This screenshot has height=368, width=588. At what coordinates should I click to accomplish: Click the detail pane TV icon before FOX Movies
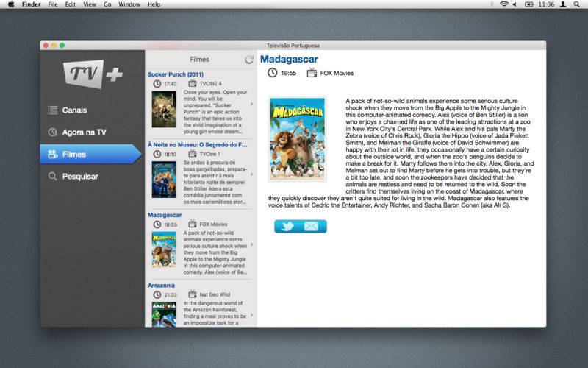(312, 72)
